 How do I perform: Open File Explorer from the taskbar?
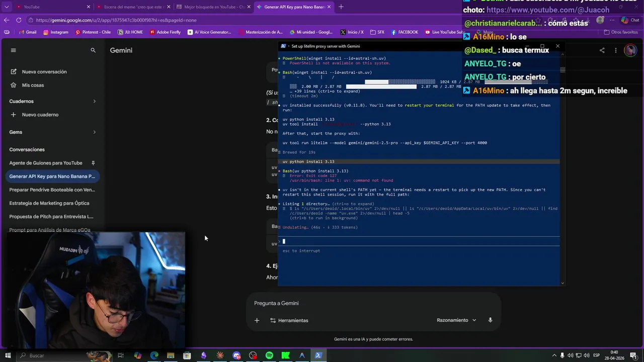coord(171,355)
